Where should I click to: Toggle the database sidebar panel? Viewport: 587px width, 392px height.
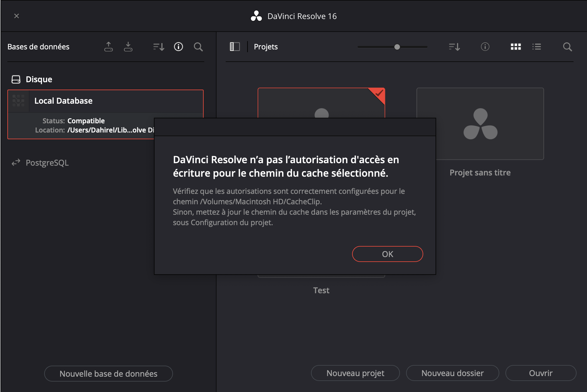pos(235,47)
